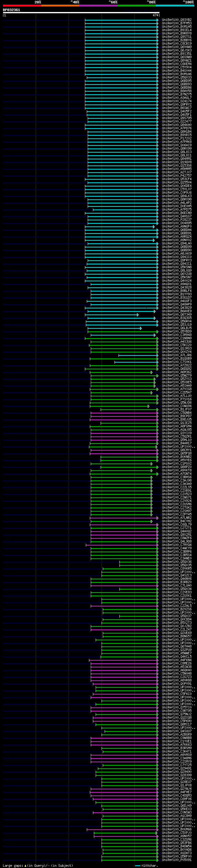The width and height of the screenshot is (197, 868).
Task: Select hit UniRef100_B9IEL4
Action: tap(176, 30)
